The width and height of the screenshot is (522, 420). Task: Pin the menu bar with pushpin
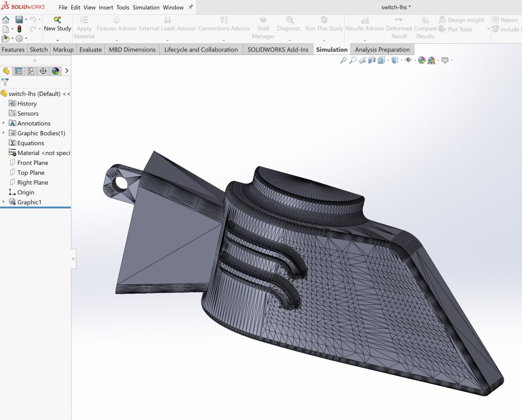pos(191,7)
